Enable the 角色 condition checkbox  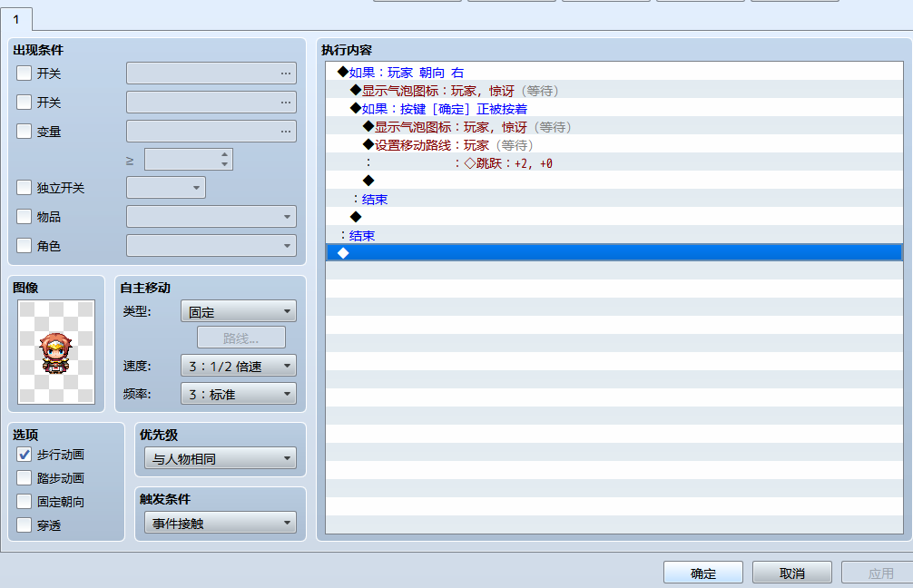point(24,246)
